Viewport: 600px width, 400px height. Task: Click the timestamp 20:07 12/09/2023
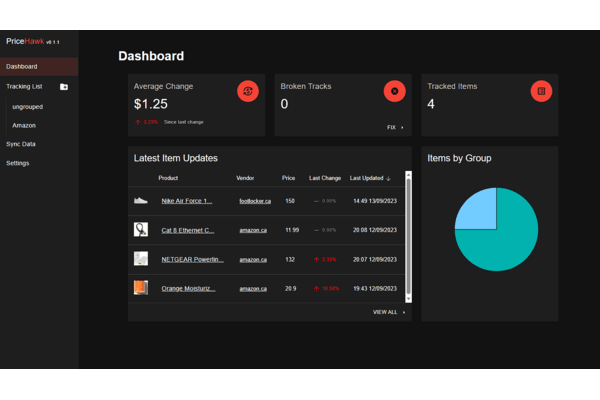(x=375, y=260)
